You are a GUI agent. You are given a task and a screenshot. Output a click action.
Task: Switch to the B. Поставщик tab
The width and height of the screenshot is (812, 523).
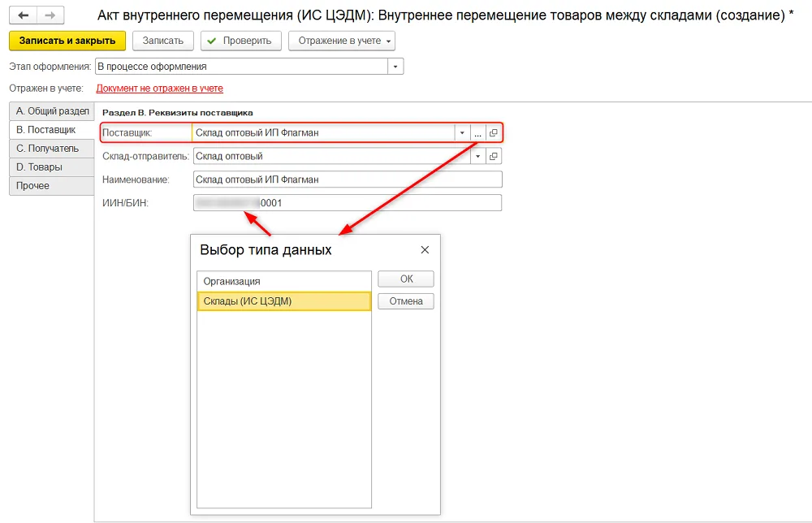pos(52,130)
